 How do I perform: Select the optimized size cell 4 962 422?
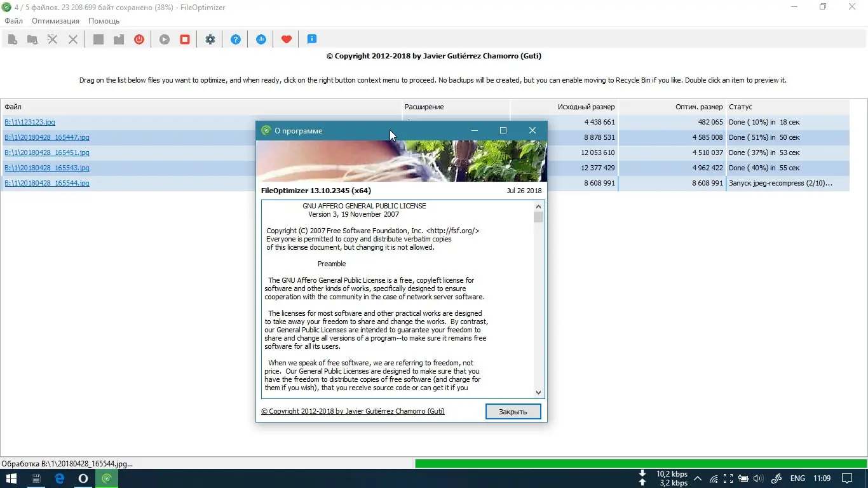(707, 168)
